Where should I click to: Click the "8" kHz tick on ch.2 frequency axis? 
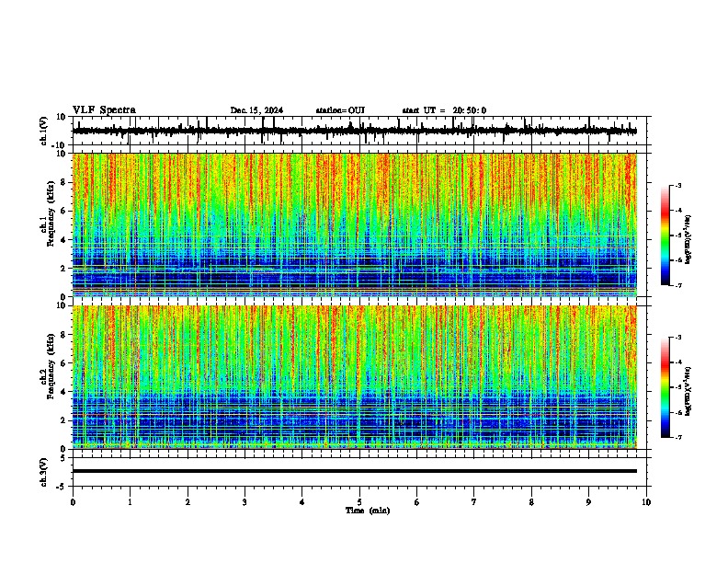64,335
